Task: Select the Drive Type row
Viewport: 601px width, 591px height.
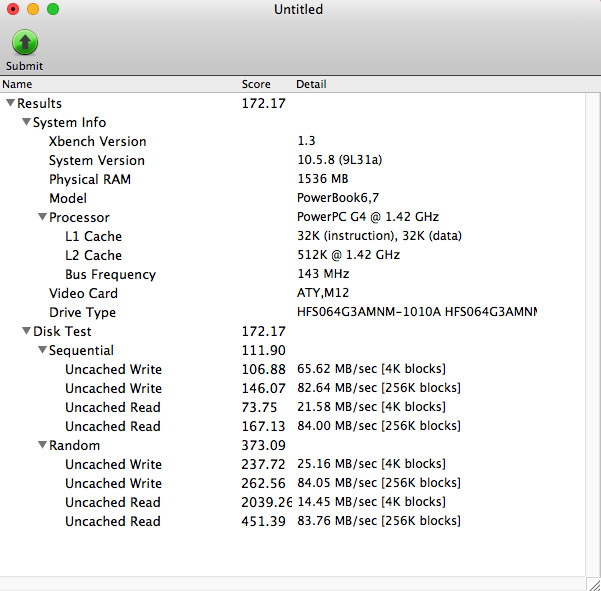Action: click(292, 312)
